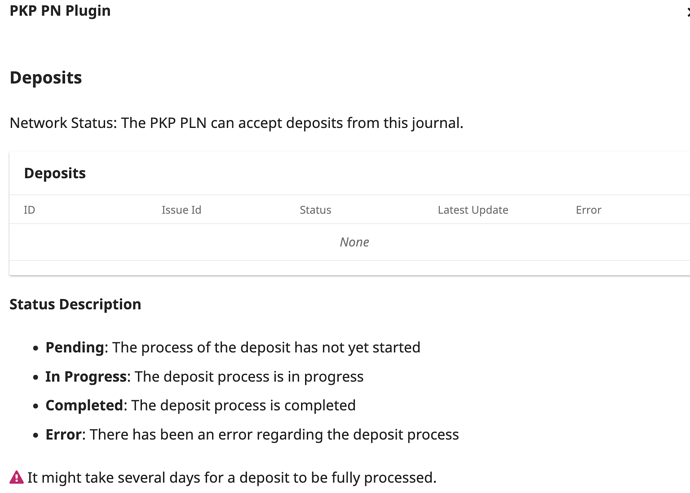Click the Status Description heading
The height and width of the screenshot is (493, 690).
tap(75, 304)
